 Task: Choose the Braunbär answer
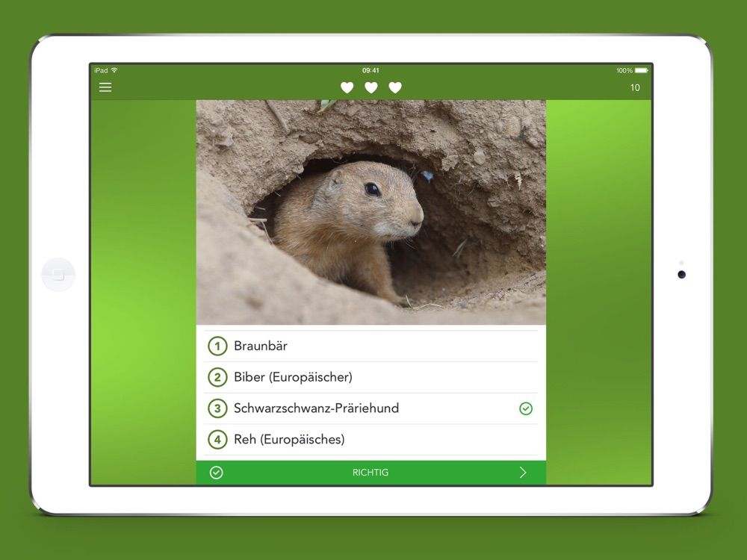[x=371, y=346]
